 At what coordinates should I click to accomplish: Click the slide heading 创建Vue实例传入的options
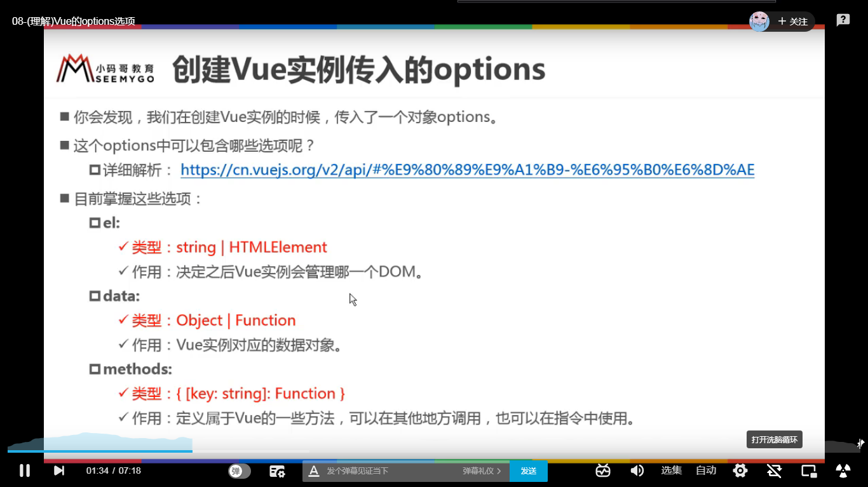coord(359,70)
